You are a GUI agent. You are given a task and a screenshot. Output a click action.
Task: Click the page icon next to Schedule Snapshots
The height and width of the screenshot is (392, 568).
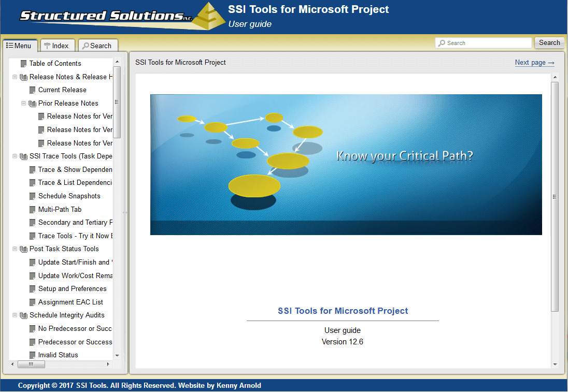point(33,196)
